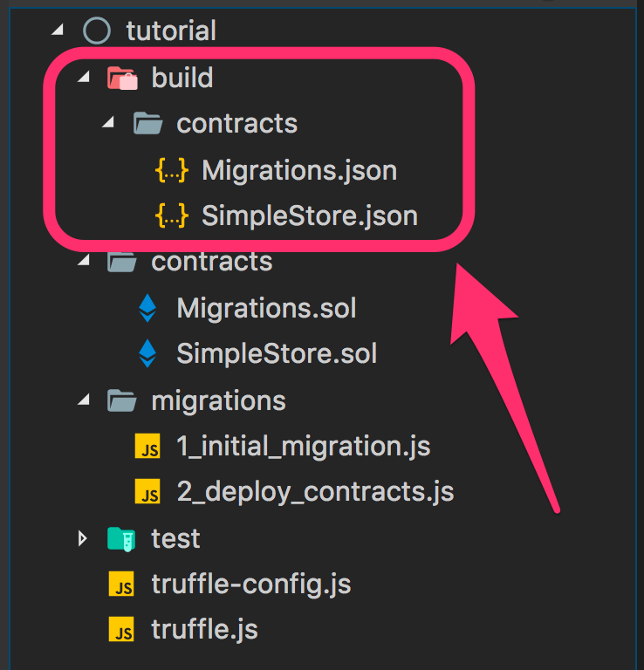Screen dimensions: 644x670
Task: Collapse the contracts folder holding .sol files
Action: point(84,260)
